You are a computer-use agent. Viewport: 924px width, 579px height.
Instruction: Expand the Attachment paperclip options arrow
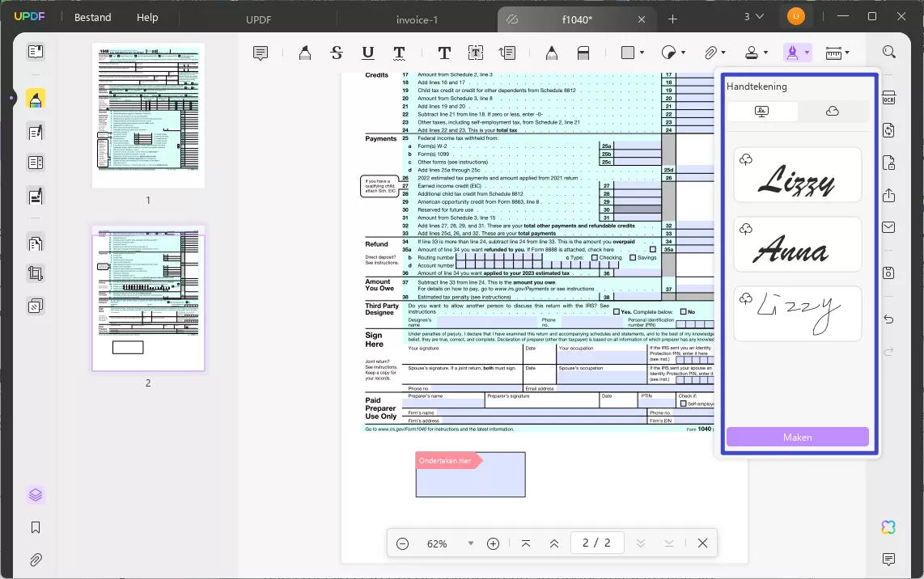pos(723,53)
